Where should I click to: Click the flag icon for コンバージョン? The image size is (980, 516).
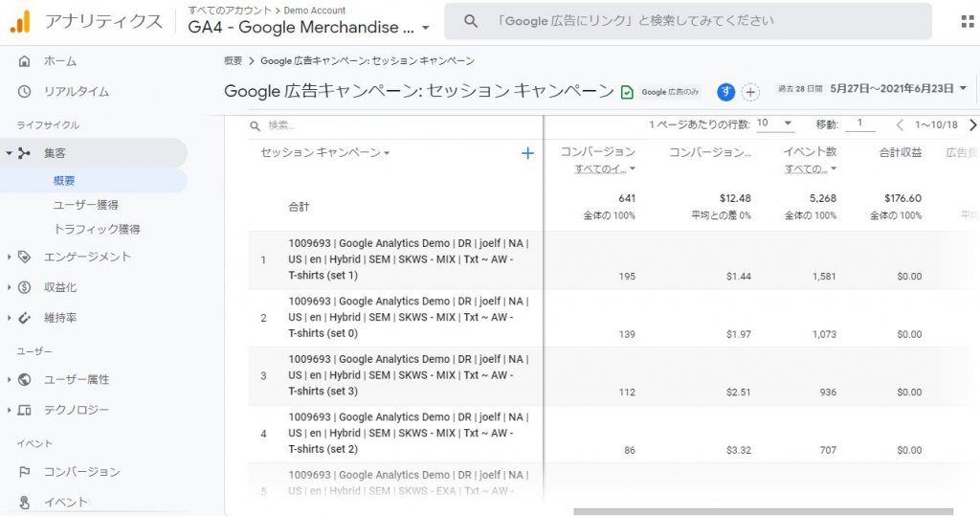coord(24,472)
